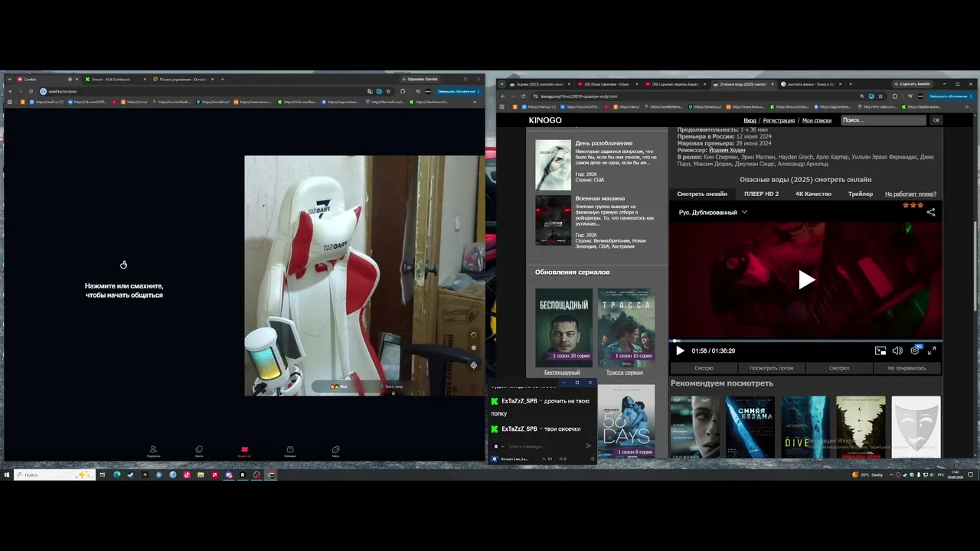Open the taskbar clock and date
The image size is (980, 551).
pyautogui.click(x=955, y=474)
